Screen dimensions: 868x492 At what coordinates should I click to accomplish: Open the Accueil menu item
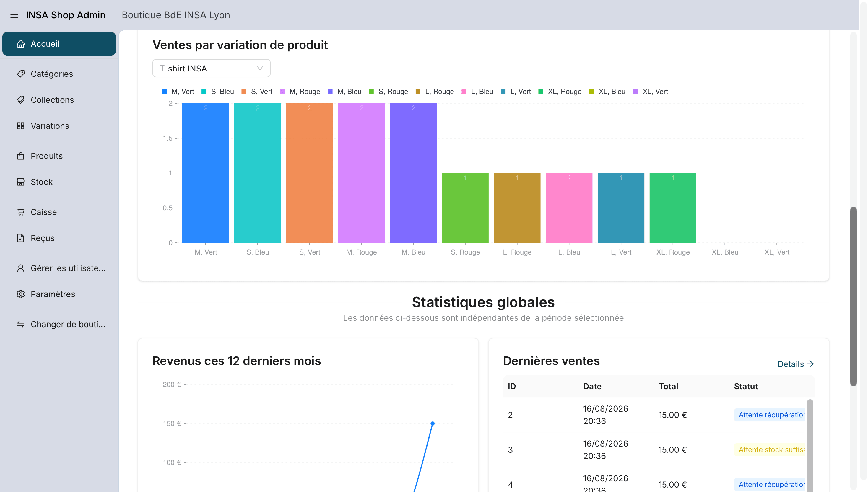click(59, 44)
